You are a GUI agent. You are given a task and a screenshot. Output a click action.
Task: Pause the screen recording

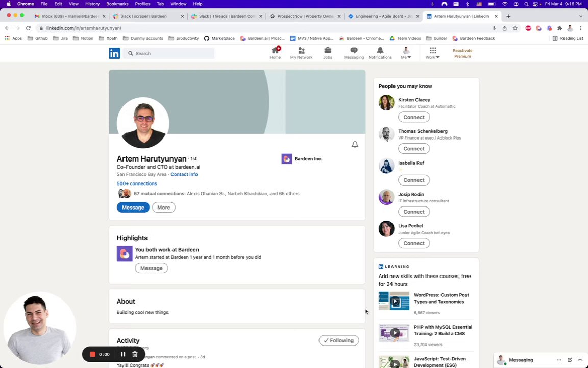click(x=122, y=354)
